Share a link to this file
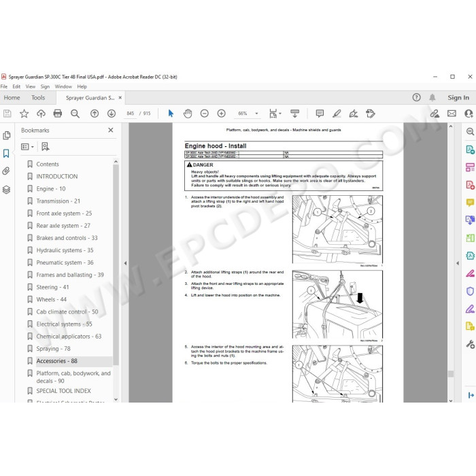This screenshot has width=476, height=476. tap(435, 114)
